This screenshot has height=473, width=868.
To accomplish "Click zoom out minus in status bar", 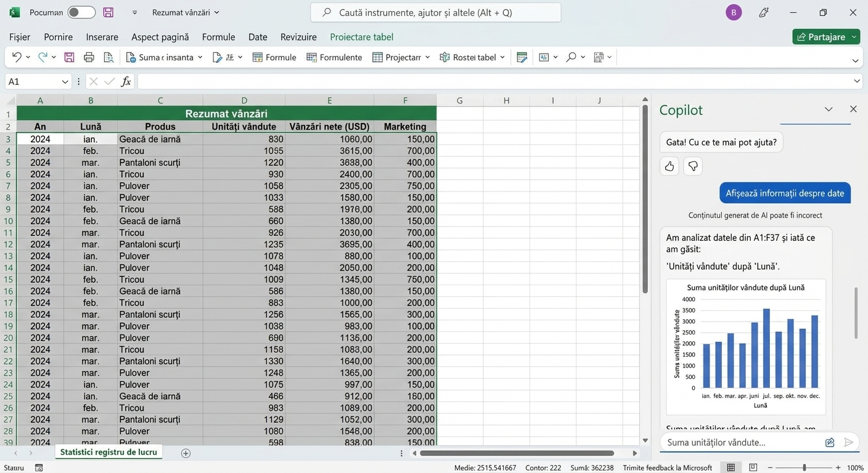I will (771, 468).
